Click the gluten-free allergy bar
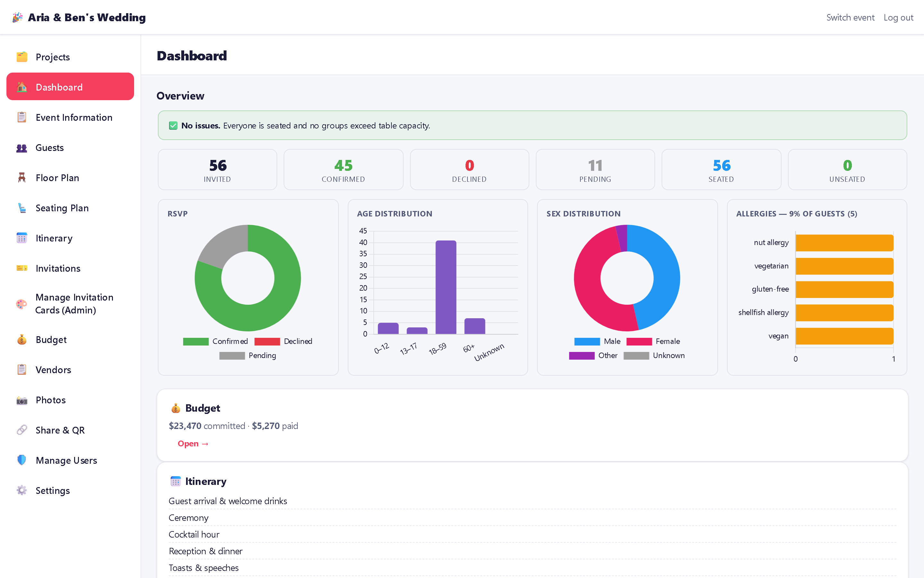Viewport: 924px width, 578px height. click(x=844, y=289)
